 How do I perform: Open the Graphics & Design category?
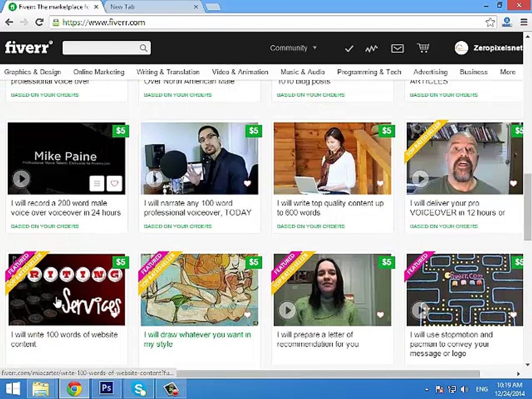pos(33,72)
